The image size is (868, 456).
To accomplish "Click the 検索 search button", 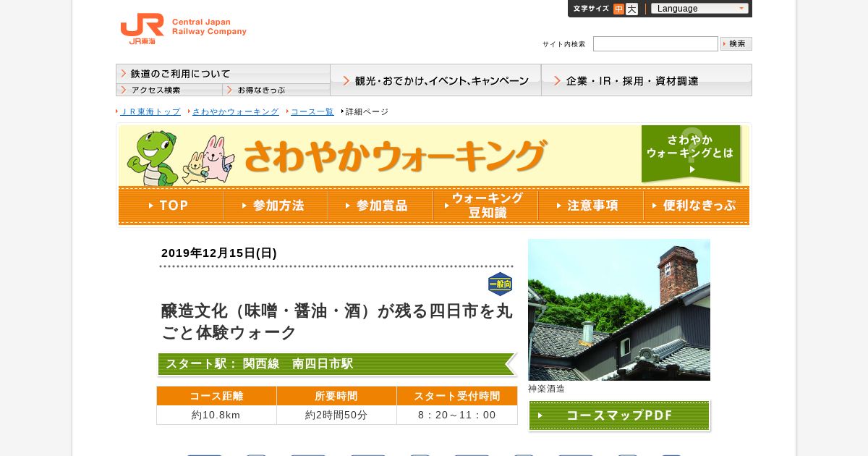I will 736,43.
